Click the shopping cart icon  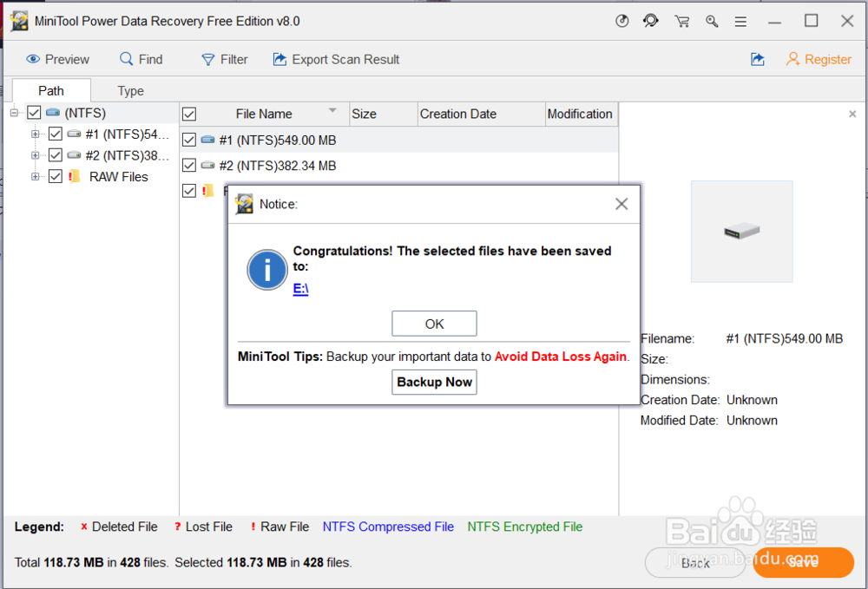tap(682, 21)
